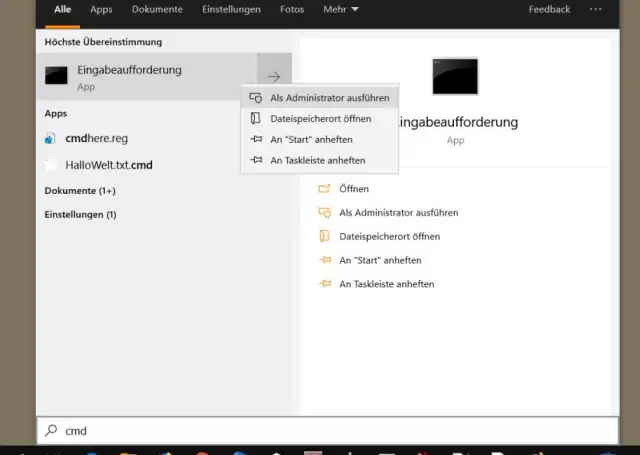
Task: Click pin icon for An Taskleiste anheften in right pane
Action: [x=323, y=284]
